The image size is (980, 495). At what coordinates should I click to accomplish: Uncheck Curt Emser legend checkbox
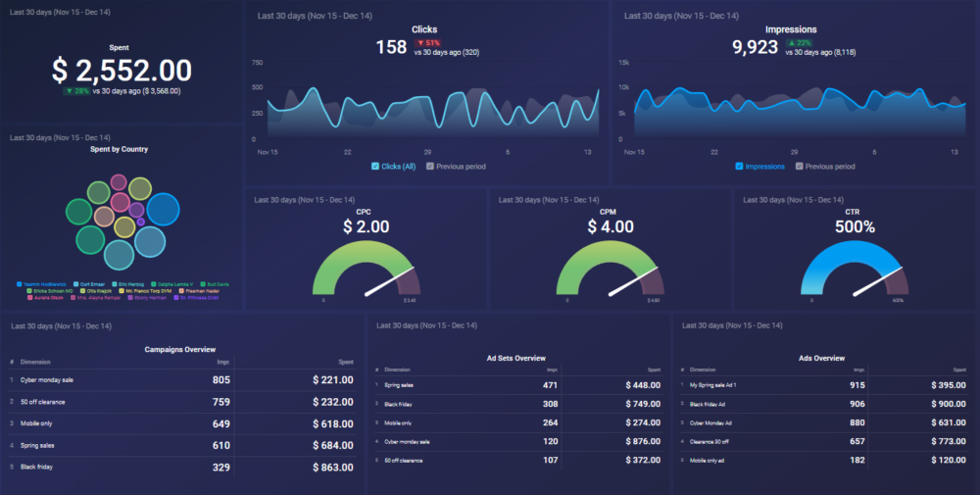pyautogui.click(x=76, y=284)
